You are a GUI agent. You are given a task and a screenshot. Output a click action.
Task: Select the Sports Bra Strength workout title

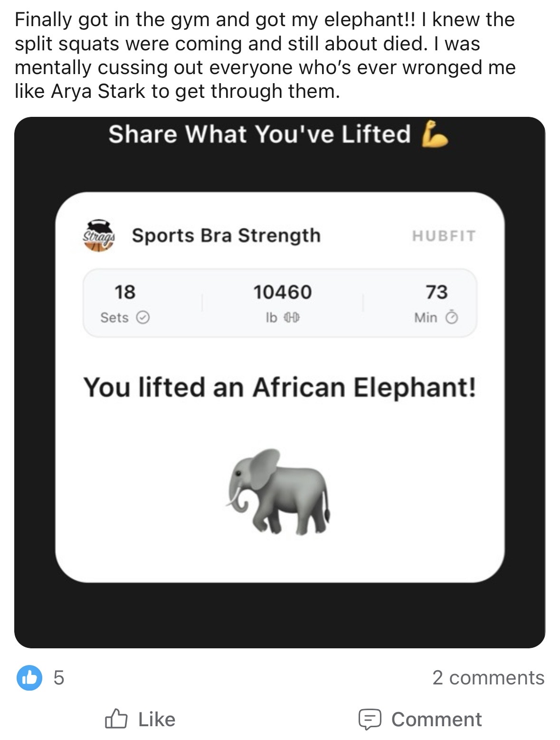227,235
